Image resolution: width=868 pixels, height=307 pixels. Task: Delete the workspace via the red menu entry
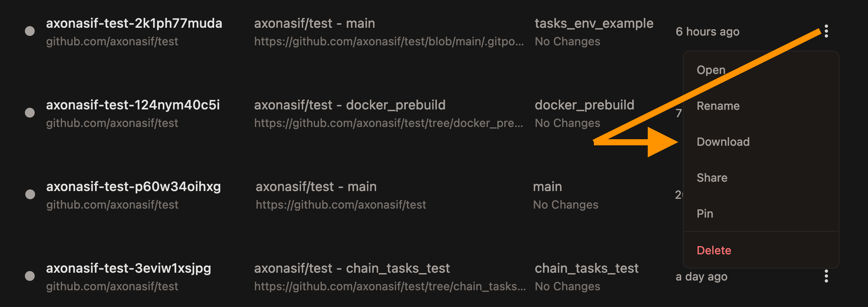point(714,250)
